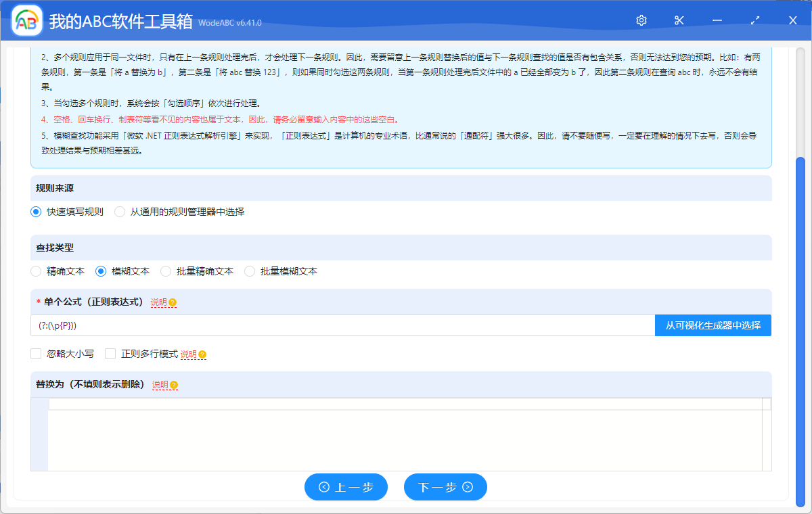Open the application settings gear
Viewport: 812px width, 514px height.
click(641, 20)
